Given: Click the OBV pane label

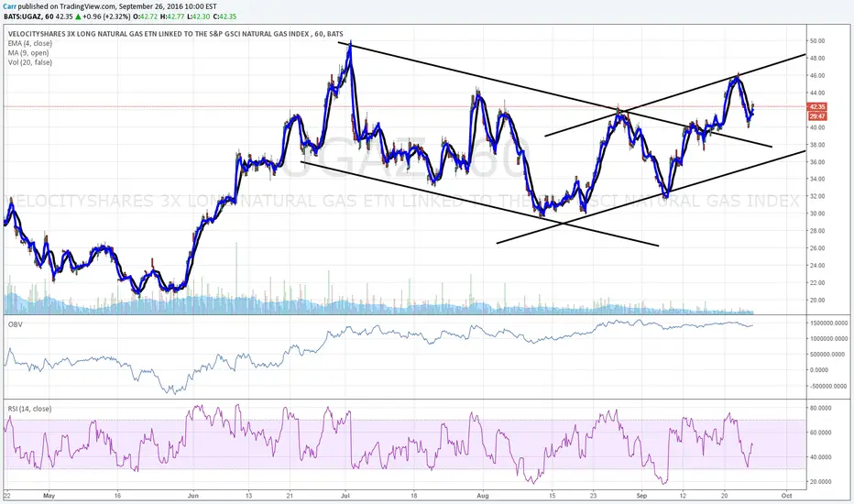Looking at the screenshot, I should click(15, 324).
